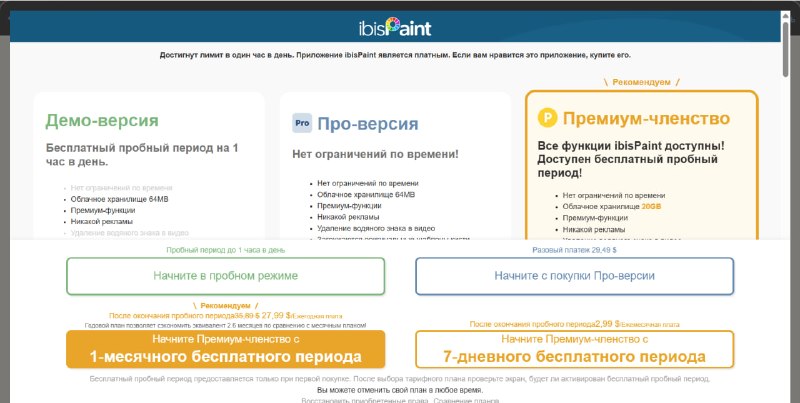Viewport: 800px width, 403px height.
Task: Click the Разовый платеж 29,49 $ text
Action: click(x=574, y=250)
